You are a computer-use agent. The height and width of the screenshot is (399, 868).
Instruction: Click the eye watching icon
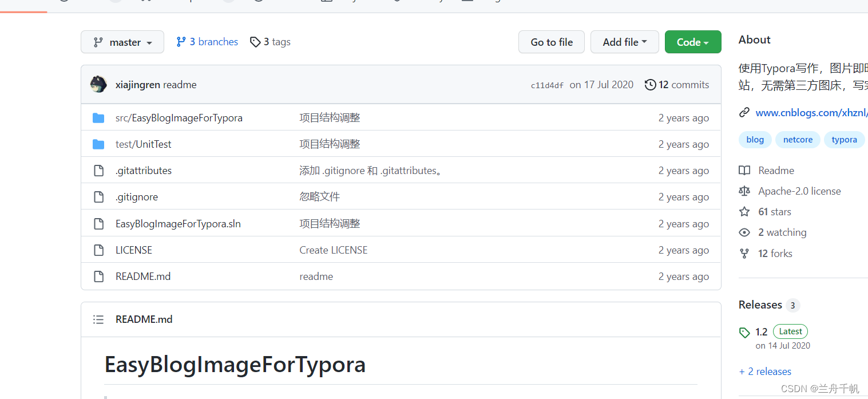point(744,232)
